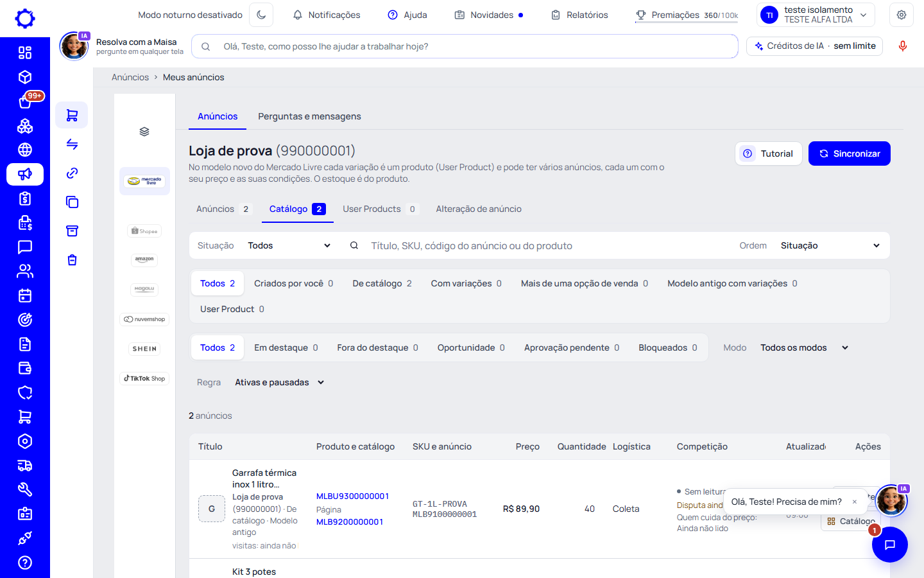Select the Shopee marketplace logo
The height and width of the screenshot is (578, 924).
click(x=144, y=231)
